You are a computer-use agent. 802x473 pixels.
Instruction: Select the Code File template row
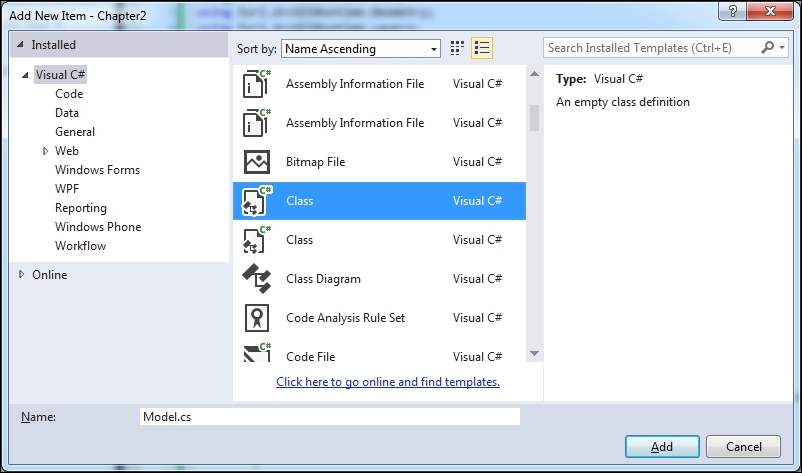[x=379, y=351]
